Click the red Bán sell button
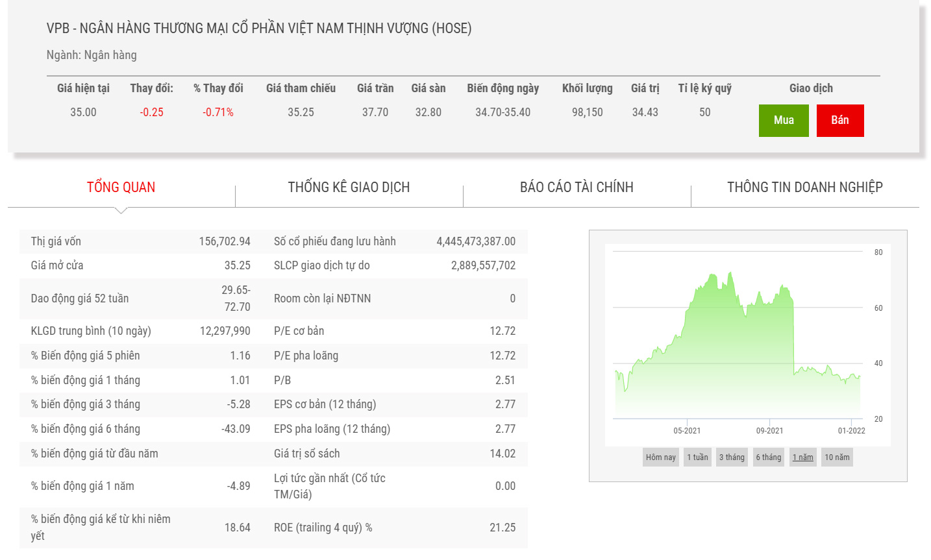This screenshot has width=931, height=560. pyautogui.click(x=839, y=120)
